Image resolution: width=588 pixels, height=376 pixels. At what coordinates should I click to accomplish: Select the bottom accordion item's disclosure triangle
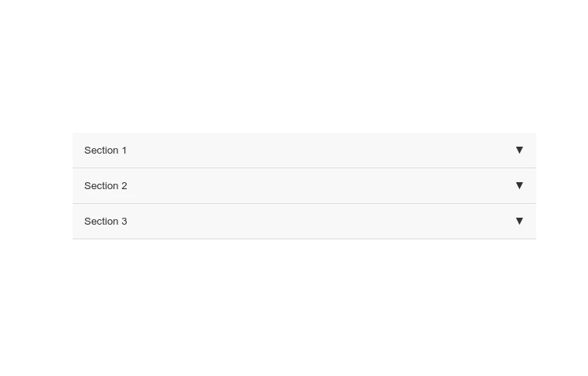(519, 221)
